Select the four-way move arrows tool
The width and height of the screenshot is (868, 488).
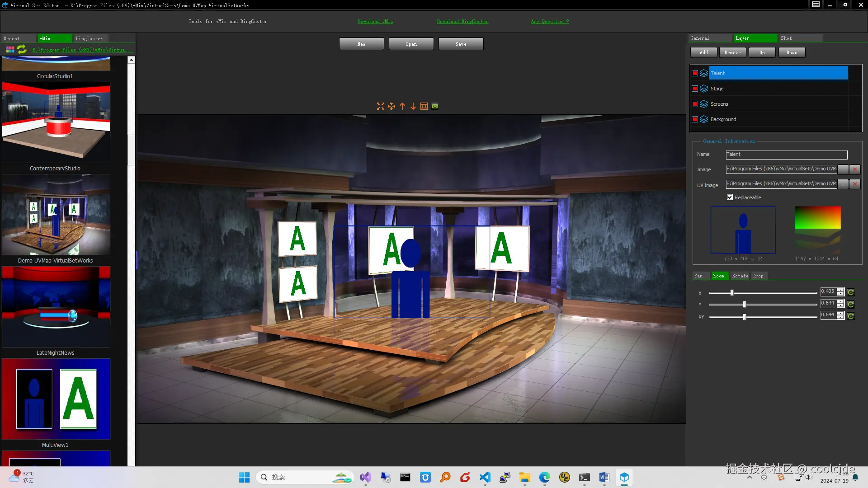[392, 106]
